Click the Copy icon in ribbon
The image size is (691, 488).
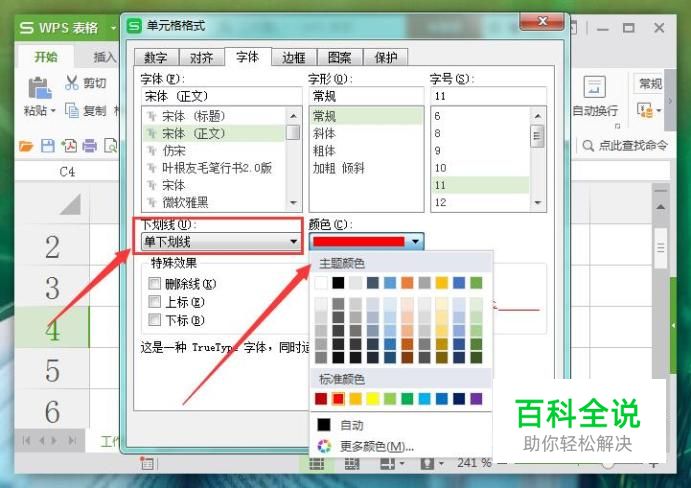(x=71, y=110)
